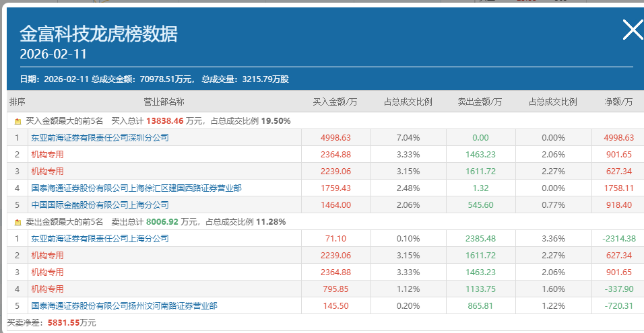Click the 3.36% ratio cell
The width and height of the screenshot is (644, 333).
(x=553, y=239)
